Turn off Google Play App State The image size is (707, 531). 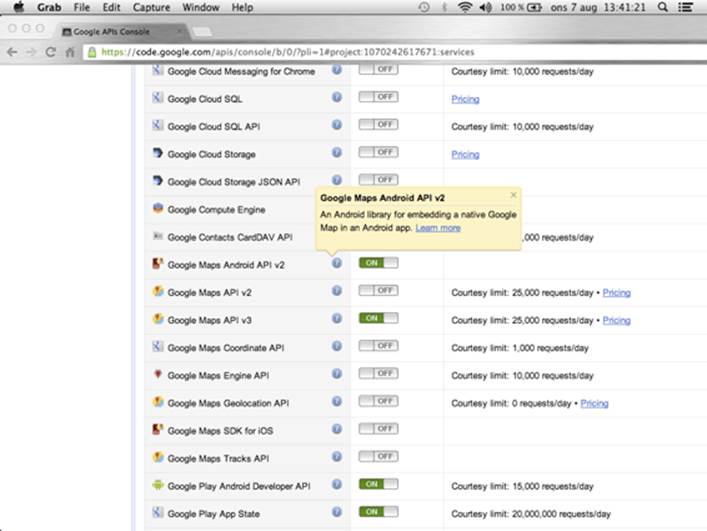(x=378, y=512)
